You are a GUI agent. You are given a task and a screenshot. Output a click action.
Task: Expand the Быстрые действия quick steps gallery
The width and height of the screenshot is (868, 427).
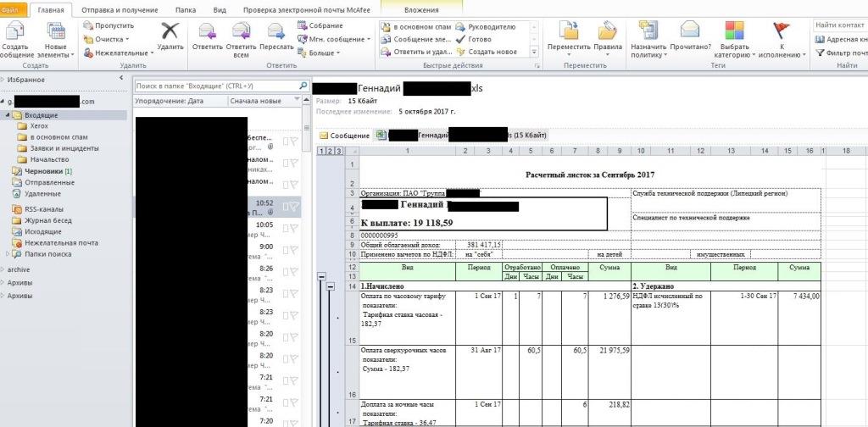[534, 52]
